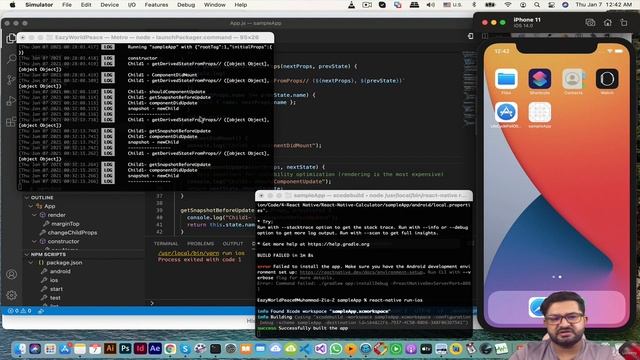The image size is (640, 360).
Task: Collapse the package.json node in NPM Scripts
Action: 32,262
